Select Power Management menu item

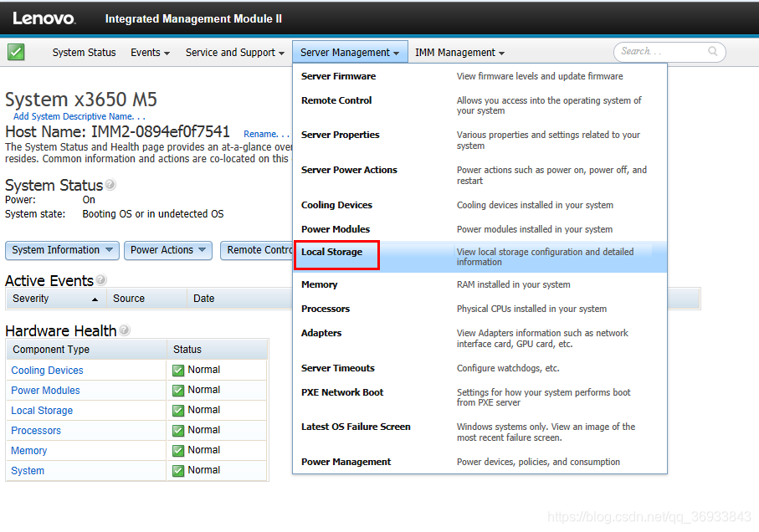(x=346, y=462)
